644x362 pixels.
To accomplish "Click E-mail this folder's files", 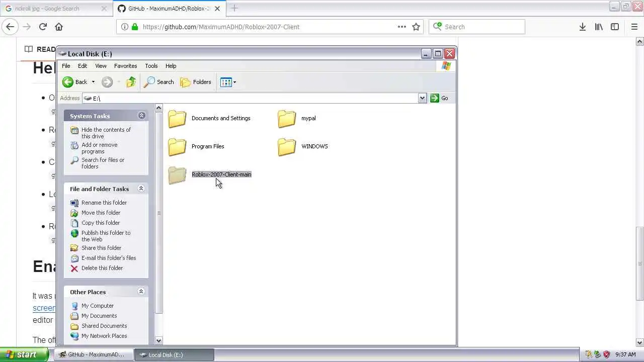I will (103, 258).
